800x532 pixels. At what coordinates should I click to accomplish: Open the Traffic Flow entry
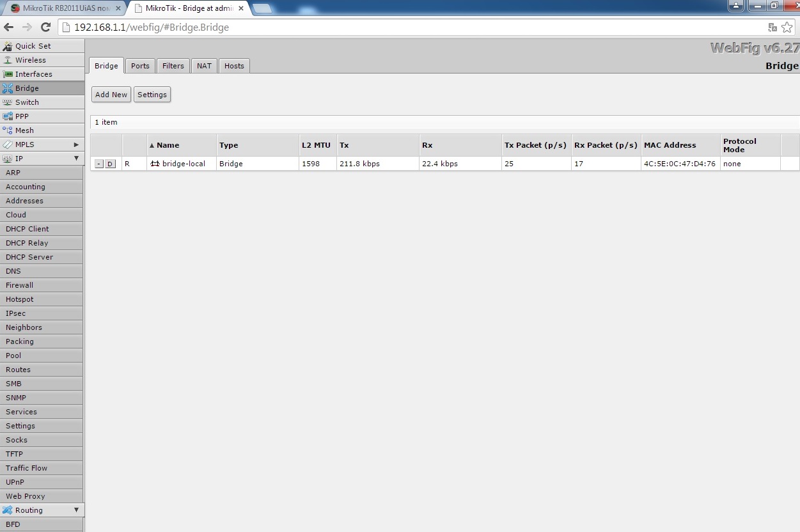(x=42, y=468)
